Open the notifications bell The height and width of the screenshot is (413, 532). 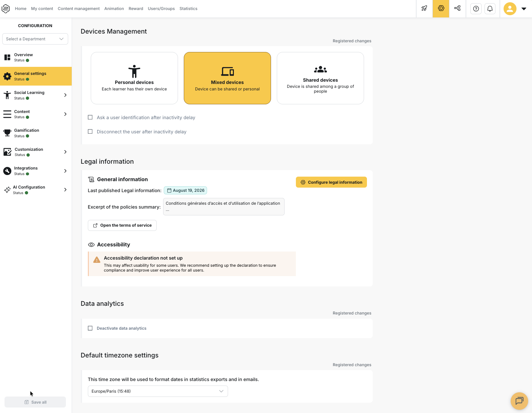(490, 9)
